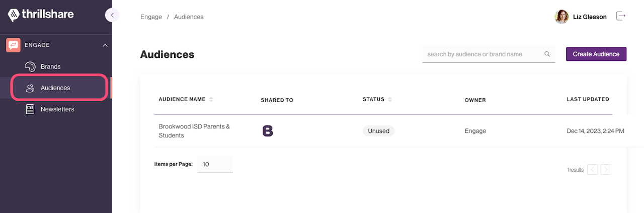Collapse the sidebar with the arrow button
The width and height of the screenshot is (644, 213).
(x=112, y=15)
